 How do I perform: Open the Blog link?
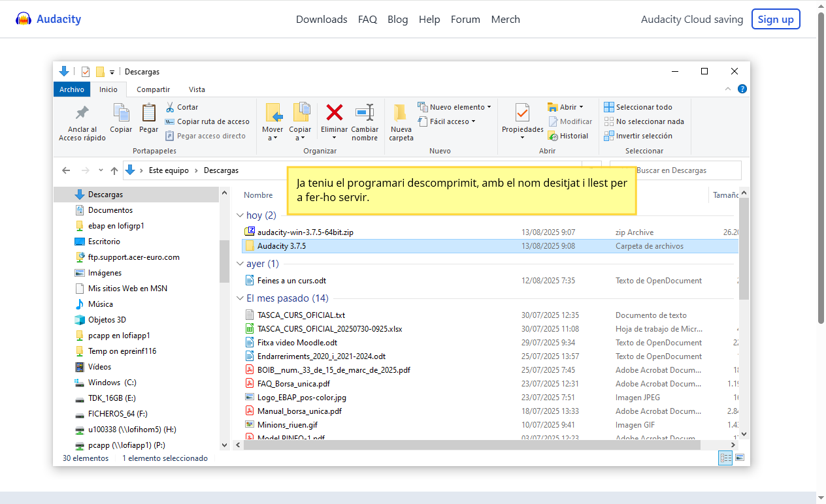click(397, 20)
